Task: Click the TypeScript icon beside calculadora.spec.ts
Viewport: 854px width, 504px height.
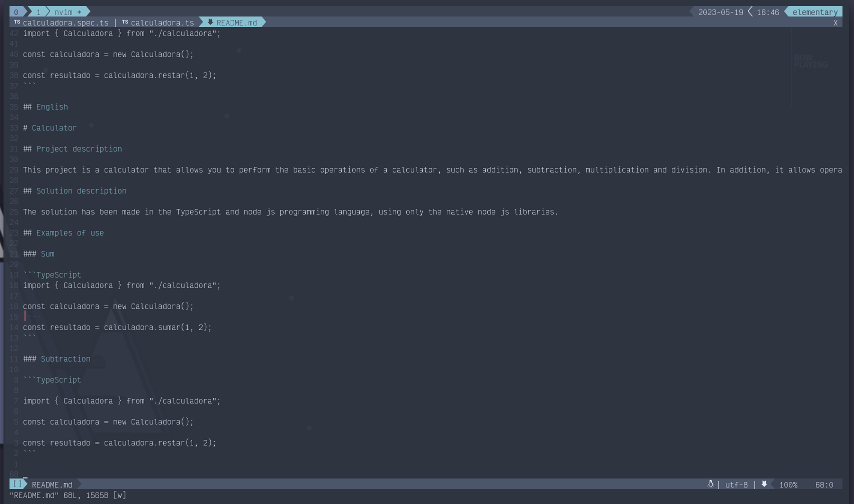Action: tap(17, 22)
